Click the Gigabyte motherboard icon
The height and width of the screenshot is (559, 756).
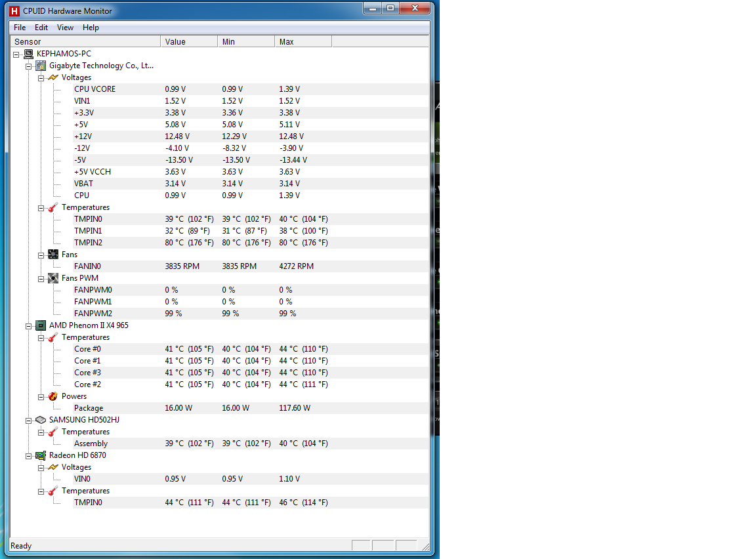(x=41, y=66)
